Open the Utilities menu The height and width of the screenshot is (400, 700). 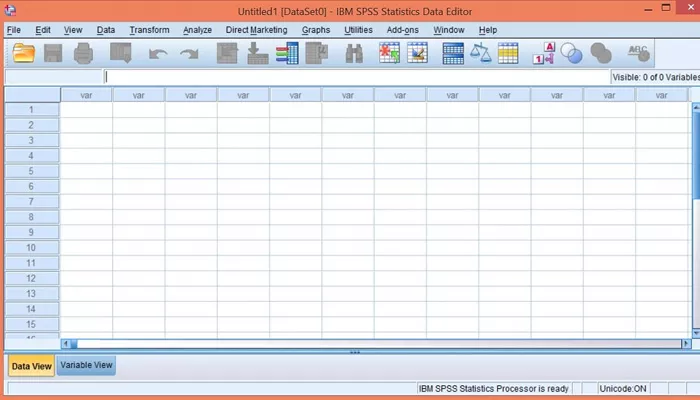coord(358,30)
